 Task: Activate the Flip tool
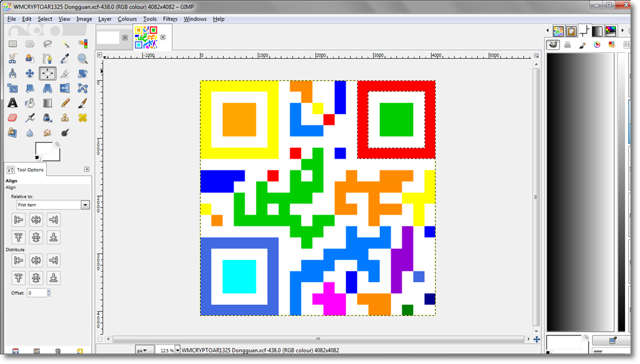pyautogui.click(x=65, y=88)
